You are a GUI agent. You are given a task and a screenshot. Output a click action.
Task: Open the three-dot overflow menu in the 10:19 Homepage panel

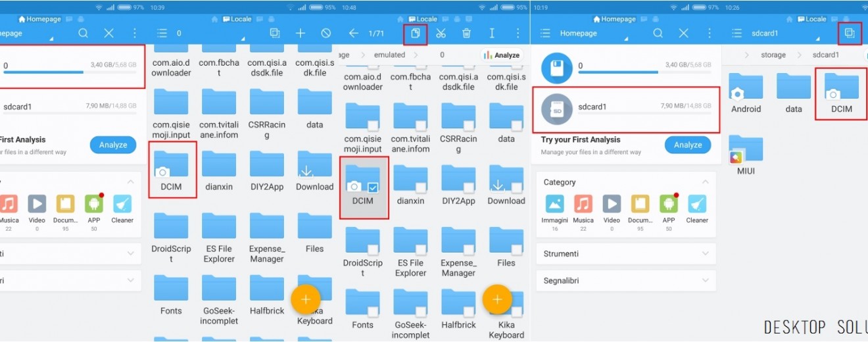709,33
